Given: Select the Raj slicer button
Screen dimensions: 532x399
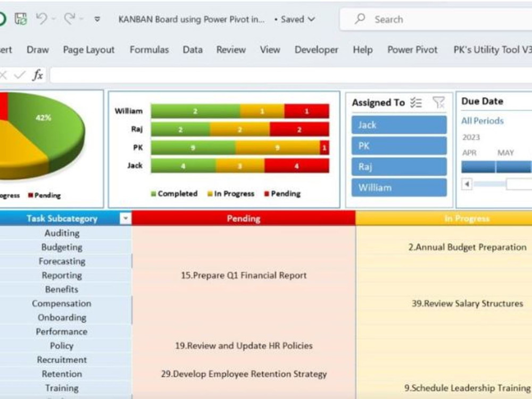Looking at the screenshot, I should click(x=398, y=166).
